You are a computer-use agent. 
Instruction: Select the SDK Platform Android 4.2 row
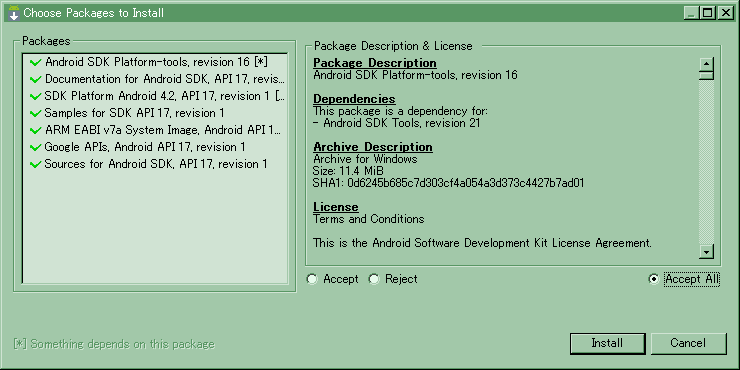point(155,96)
